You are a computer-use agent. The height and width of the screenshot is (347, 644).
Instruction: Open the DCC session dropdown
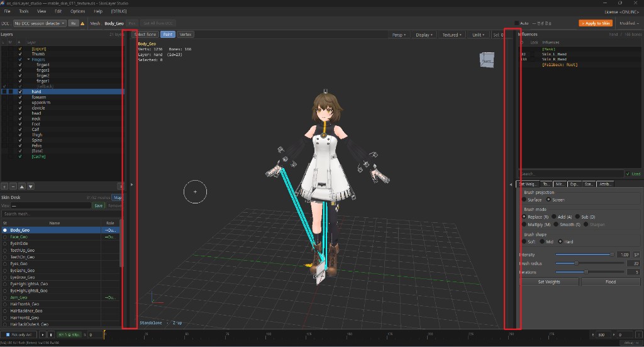40,23
